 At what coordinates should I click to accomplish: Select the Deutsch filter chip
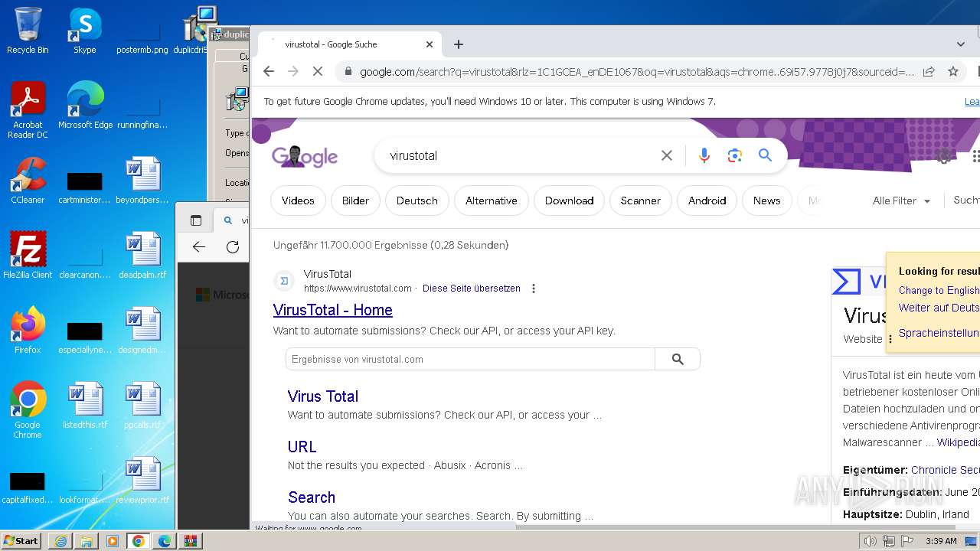(x=417, y=201)
